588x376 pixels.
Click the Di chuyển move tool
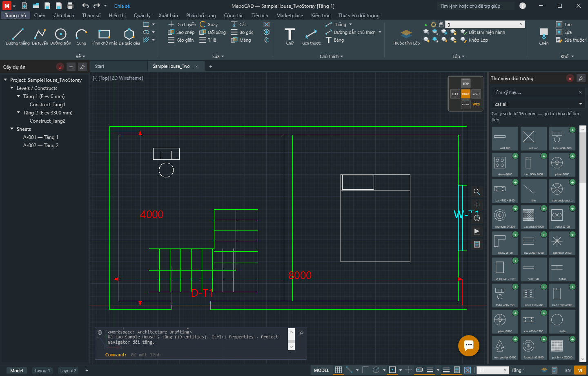point(182,25)
